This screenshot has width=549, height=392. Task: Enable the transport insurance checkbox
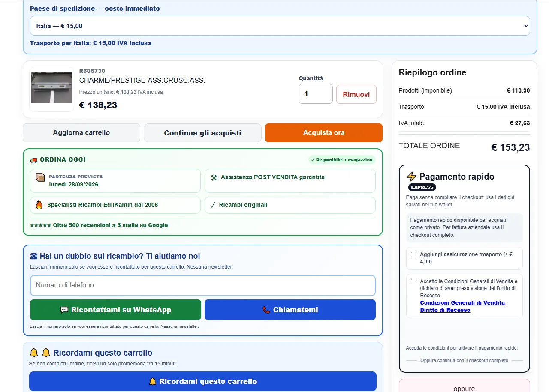point(413,254)
